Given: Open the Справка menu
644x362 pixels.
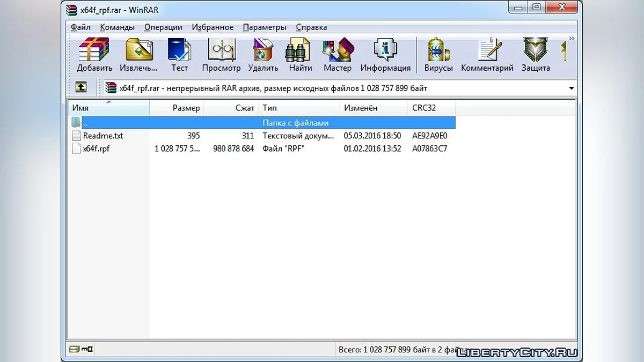Looking at the screenshot, I should click(x=311, y=27).
